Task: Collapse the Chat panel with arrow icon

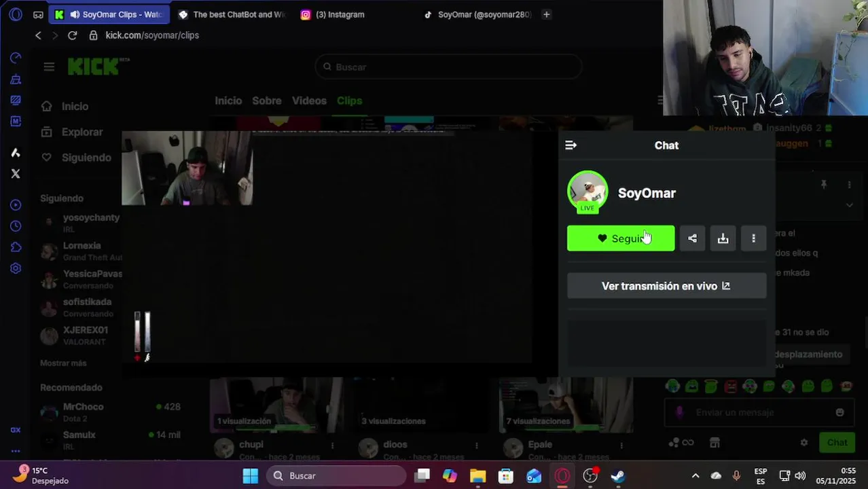Action: tap(571, 145)
